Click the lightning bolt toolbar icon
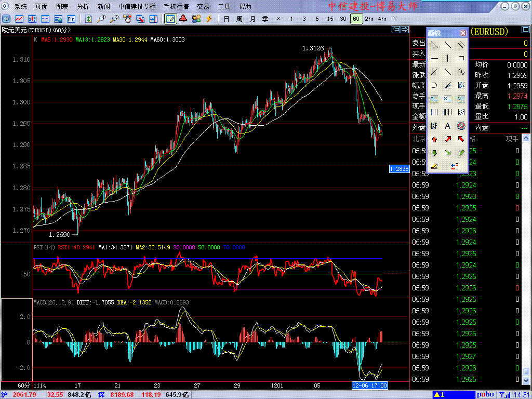 click(209, 19)
